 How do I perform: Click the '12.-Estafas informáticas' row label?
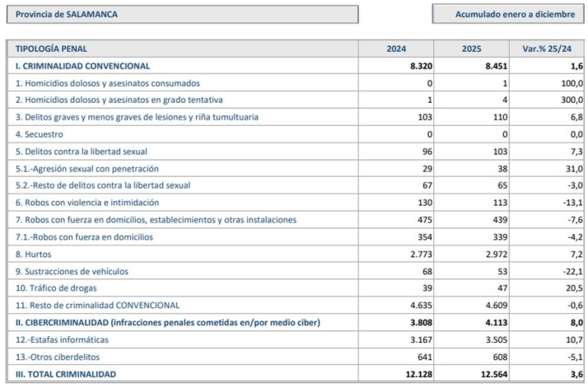pyautogui.click(x=63, y=339)
